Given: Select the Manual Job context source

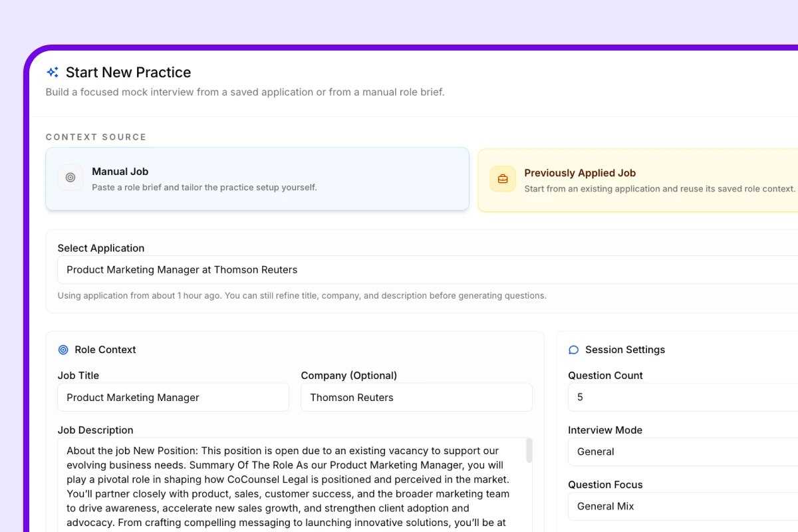Looking at the screenshot, I should tap(257, 179).
